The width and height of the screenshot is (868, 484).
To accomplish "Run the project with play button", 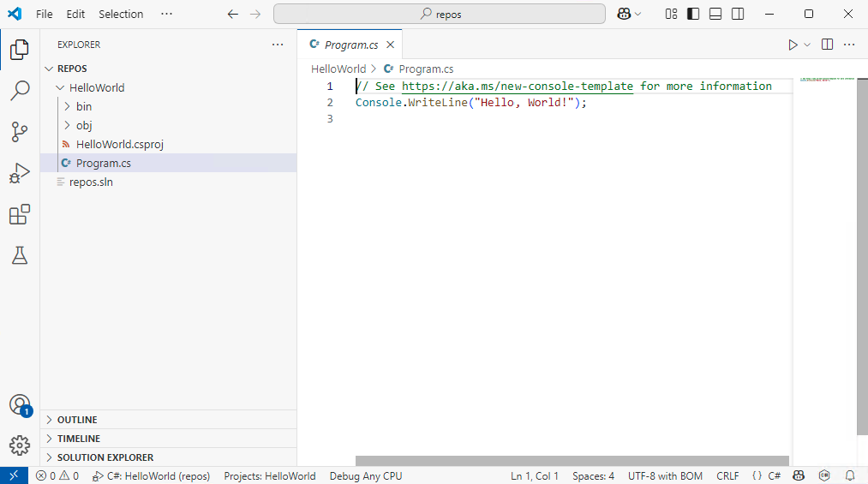I will tap(793, 45).
